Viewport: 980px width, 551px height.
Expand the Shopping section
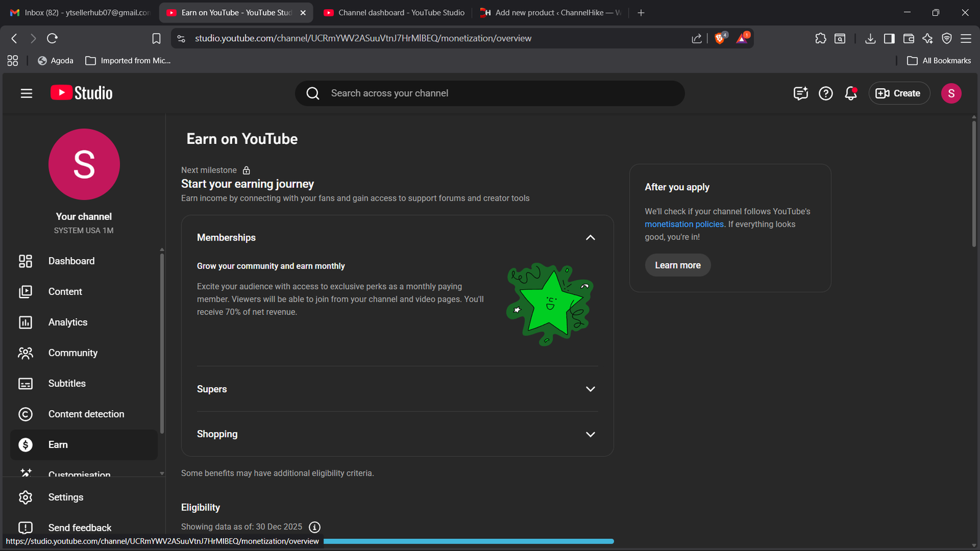click(x=590, y=434)
